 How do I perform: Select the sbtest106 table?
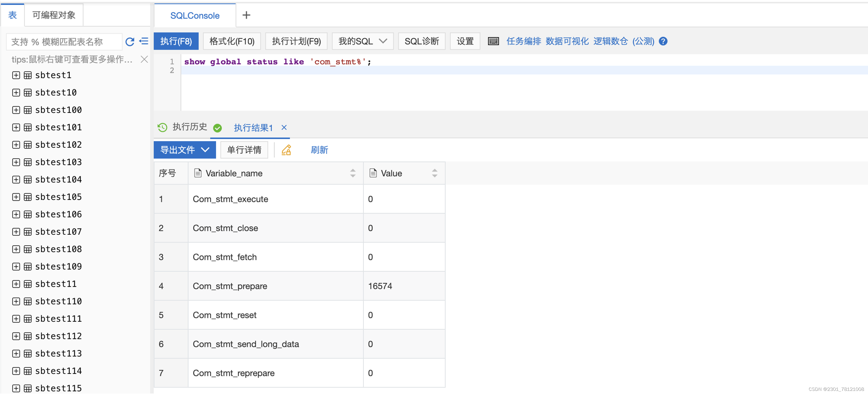tap(58, 214)
